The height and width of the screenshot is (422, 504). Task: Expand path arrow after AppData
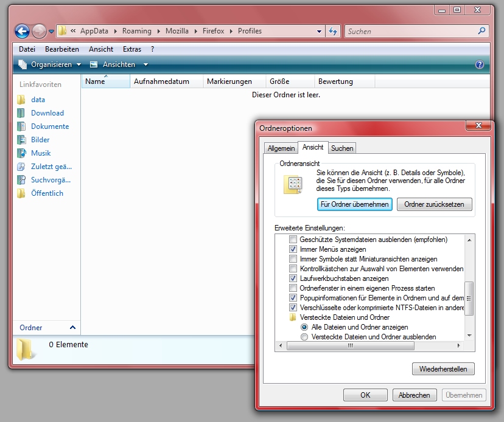[x=116, y=32]
